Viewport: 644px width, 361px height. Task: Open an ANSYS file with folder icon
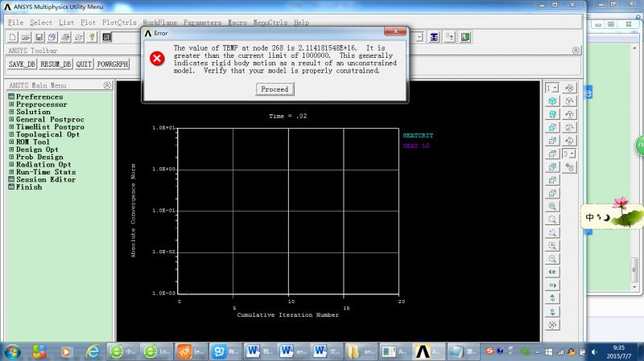26,37
